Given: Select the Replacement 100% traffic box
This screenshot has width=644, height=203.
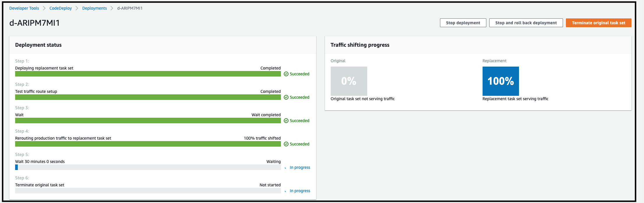Looking at the screenshot, I should click(501, 81).
